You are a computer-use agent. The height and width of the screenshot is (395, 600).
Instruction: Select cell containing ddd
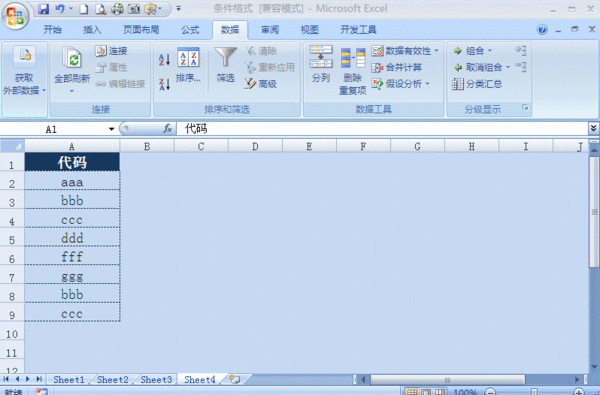[72, 237]
